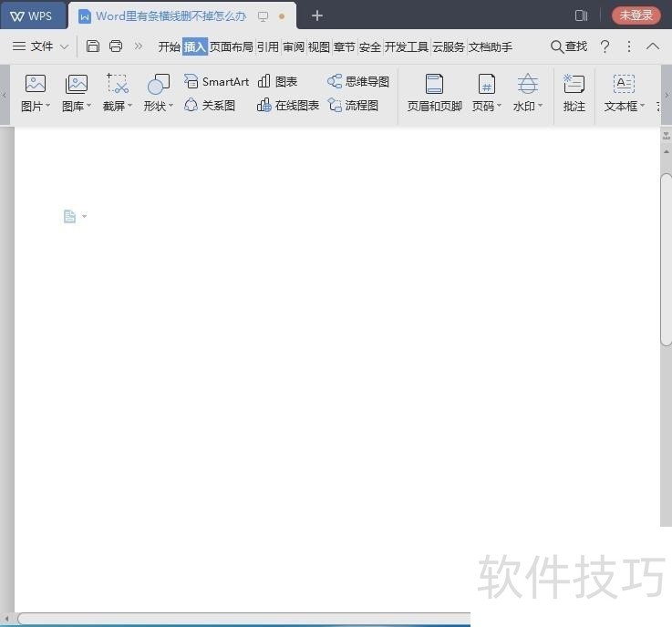Switch to the 开发工具 tab
This screenshot has width=672, height=627.
pyautogui.click(x=407, y=46)
